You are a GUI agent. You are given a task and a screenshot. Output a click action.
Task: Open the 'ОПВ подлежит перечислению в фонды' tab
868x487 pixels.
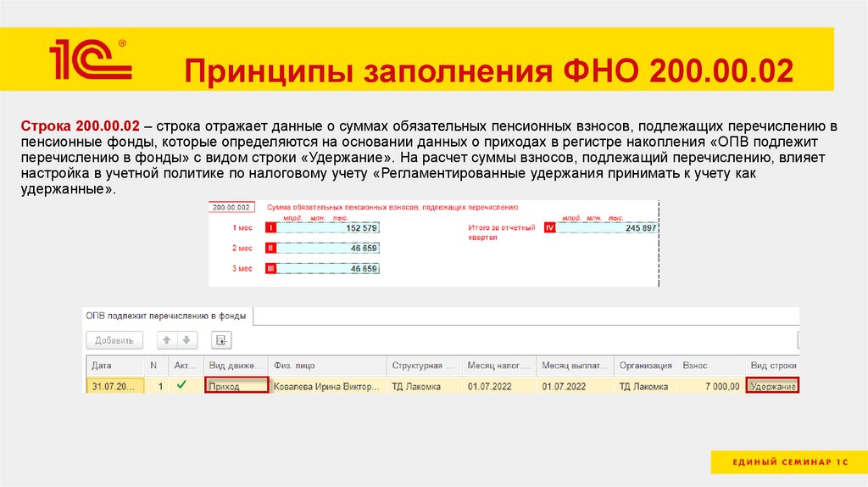[166, 316]
